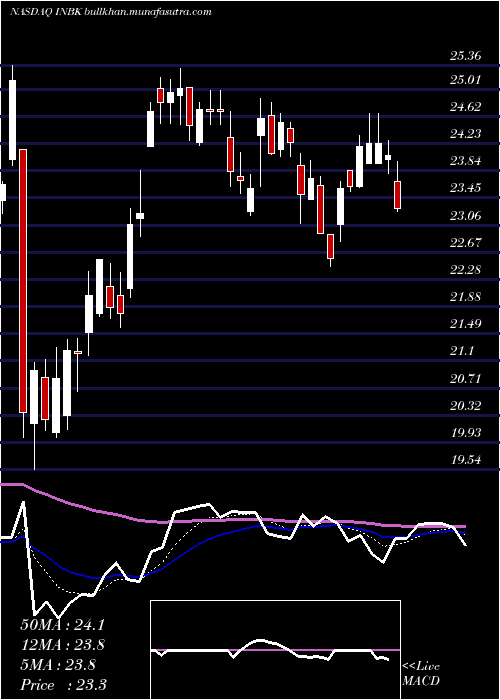Click the 12MA : 23.8 readout

pos(62,645)
